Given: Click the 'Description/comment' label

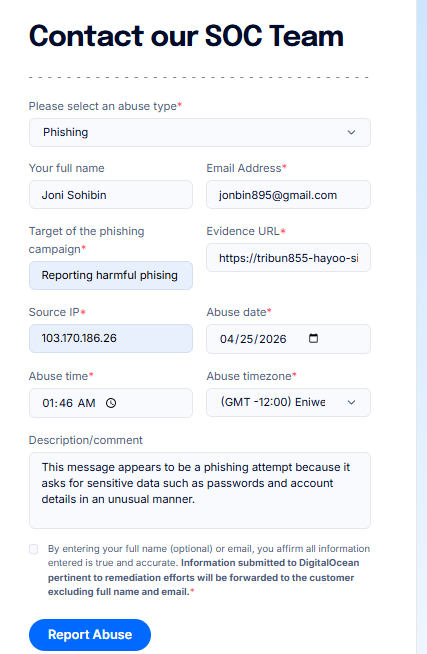Looking at the screenshot, I should coord(85,440).
